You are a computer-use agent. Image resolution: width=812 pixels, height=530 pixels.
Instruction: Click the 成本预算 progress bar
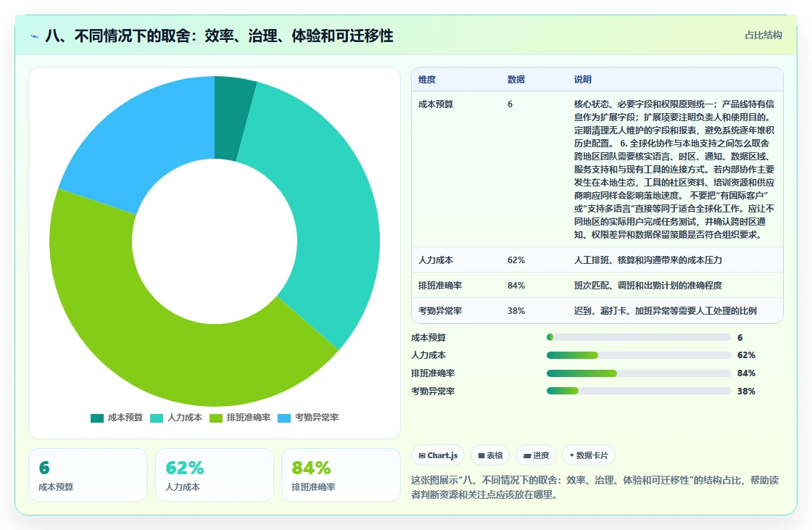click(639, 337)
